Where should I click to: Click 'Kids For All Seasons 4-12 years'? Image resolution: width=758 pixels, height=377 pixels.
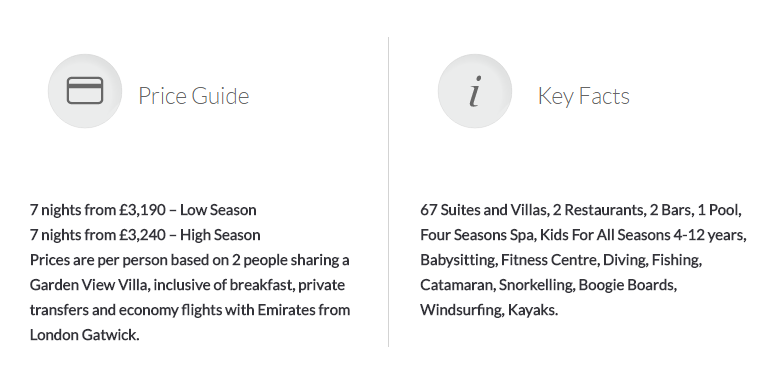[x=642, y=235]
